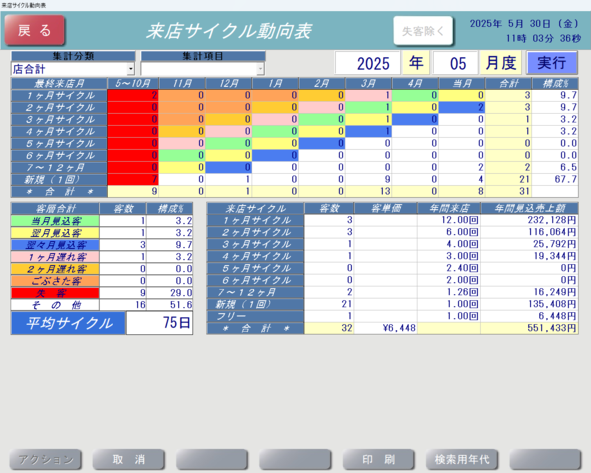
Task: Click the orange ごぶさた客 legend label
Action: point(55,281)
